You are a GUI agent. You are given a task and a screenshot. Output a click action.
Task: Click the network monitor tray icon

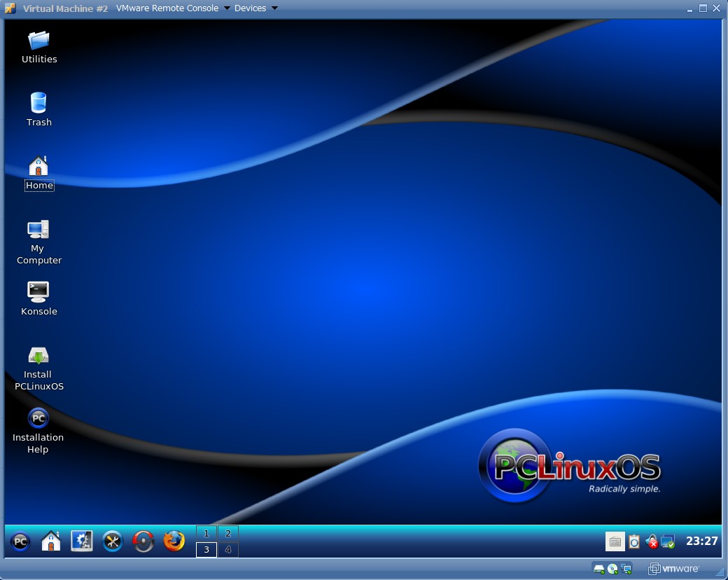coord(668,541)
